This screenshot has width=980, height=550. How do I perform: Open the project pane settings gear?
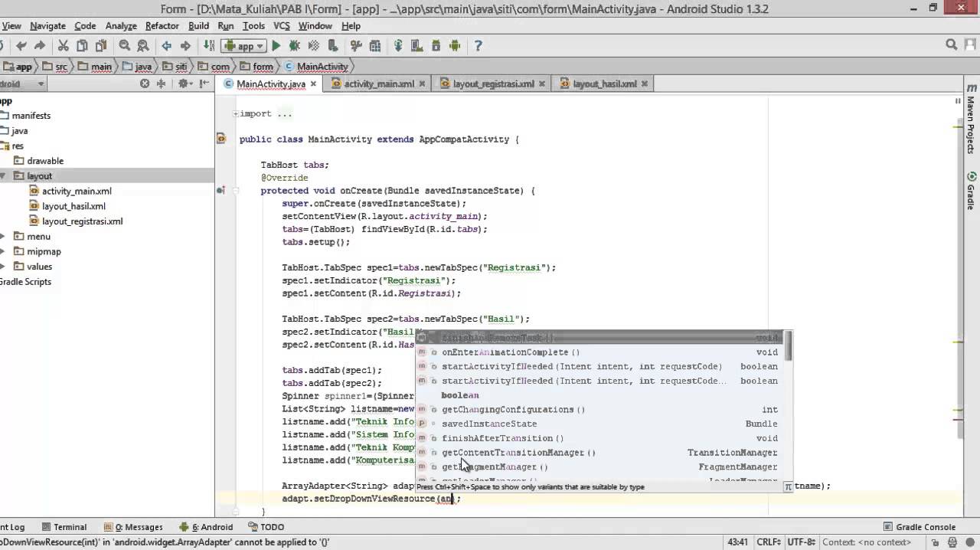click(182, 83)
